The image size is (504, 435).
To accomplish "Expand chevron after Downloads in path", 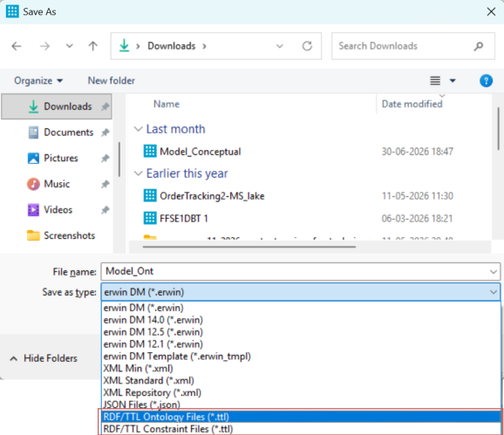I will click(x=204, y=46).
